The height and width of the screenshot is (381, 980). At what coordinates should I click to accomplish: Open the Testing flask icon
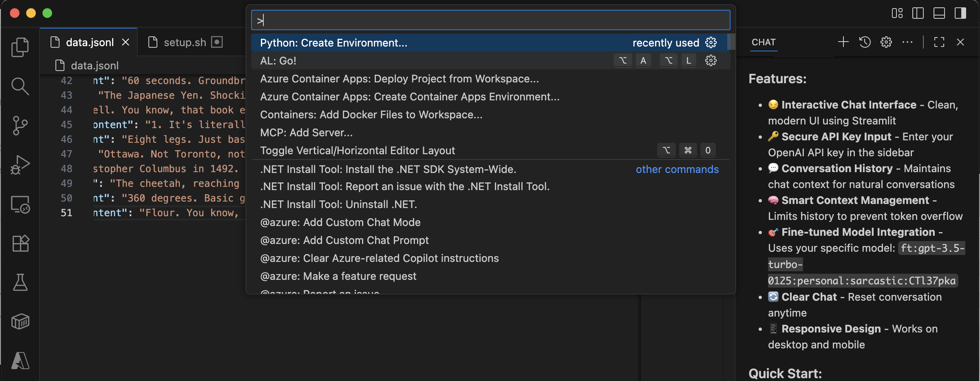tap(20, 282)
